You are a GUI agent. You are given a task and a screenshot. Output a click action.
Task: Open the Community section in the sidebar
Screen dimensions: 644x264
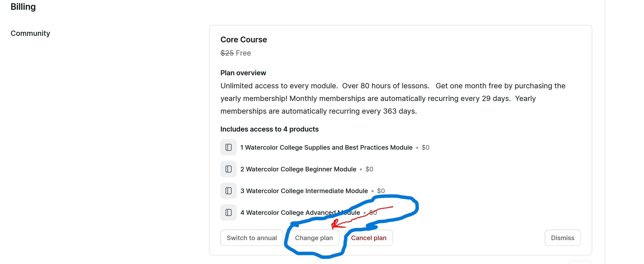pos(30,33)
